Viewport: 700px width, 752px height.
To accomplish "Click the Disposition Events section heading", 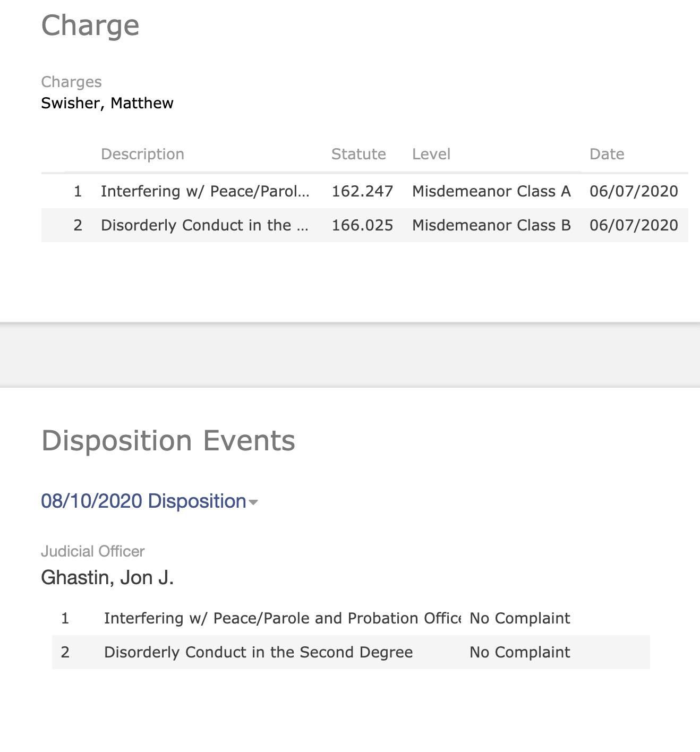I will (x=168, y=441).
